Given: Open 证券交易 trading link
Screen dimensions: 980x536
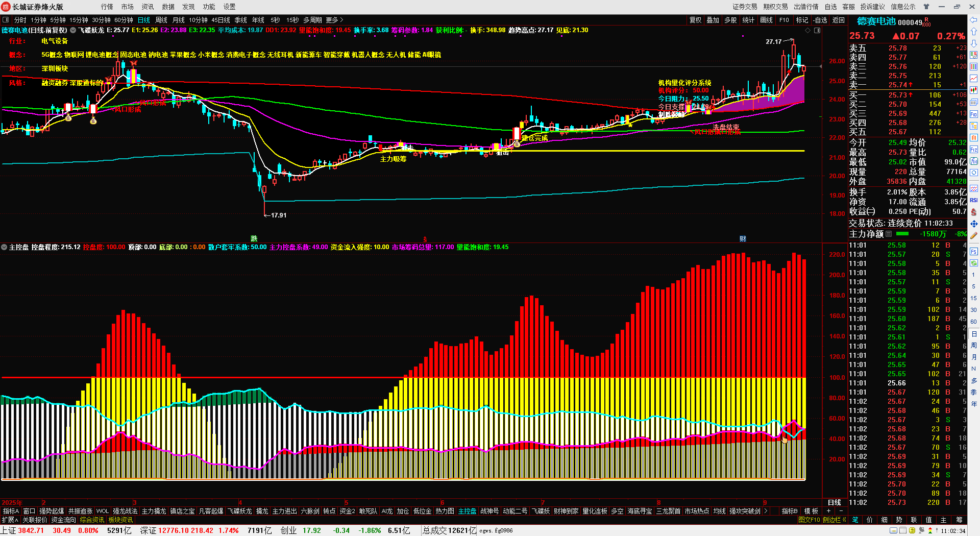Looking at the screenshot, I should pos(745,7).
